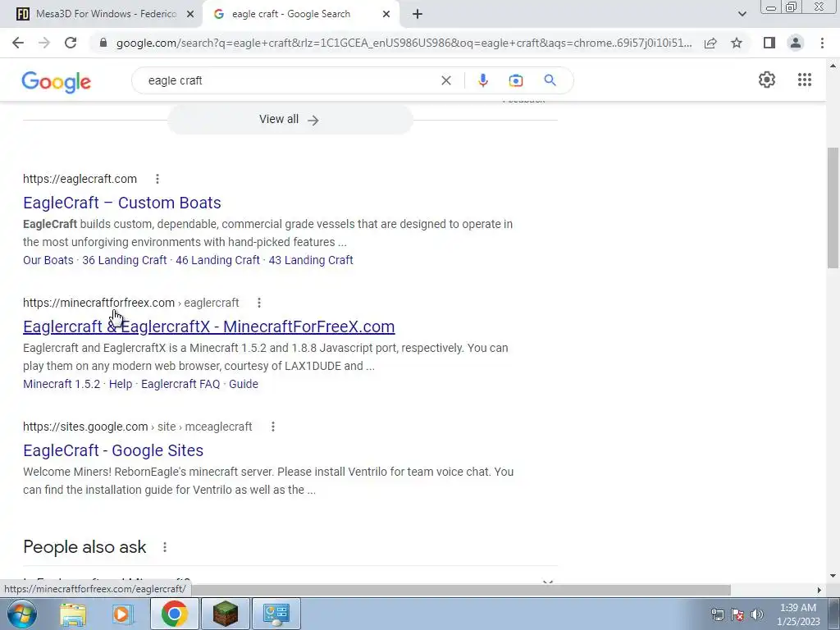The image size is (840, 630).
Task: Open the Guide sitelink
Action: [243, 384]
